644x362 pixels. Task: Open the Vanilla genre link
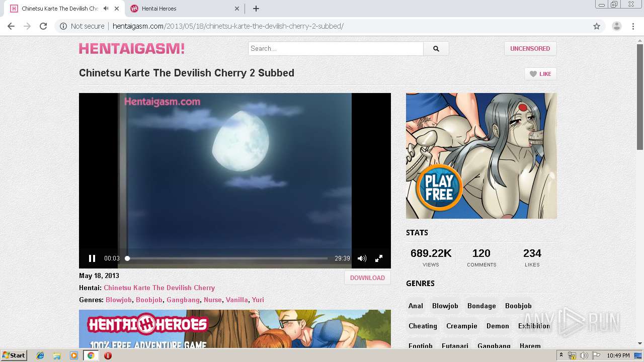coord(236,300)
